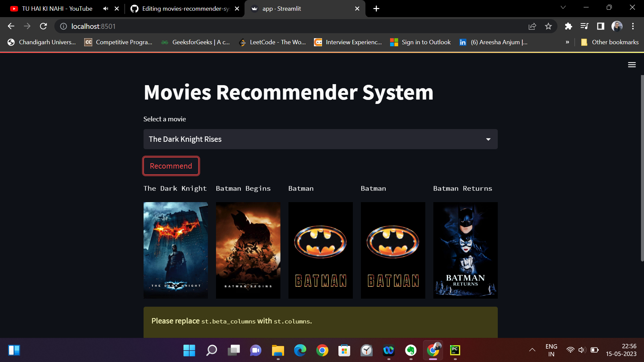Image resolution: width=644 pixels, height=362 pixels.
Task: Click the Recommend button
Action: coord(171,166)
